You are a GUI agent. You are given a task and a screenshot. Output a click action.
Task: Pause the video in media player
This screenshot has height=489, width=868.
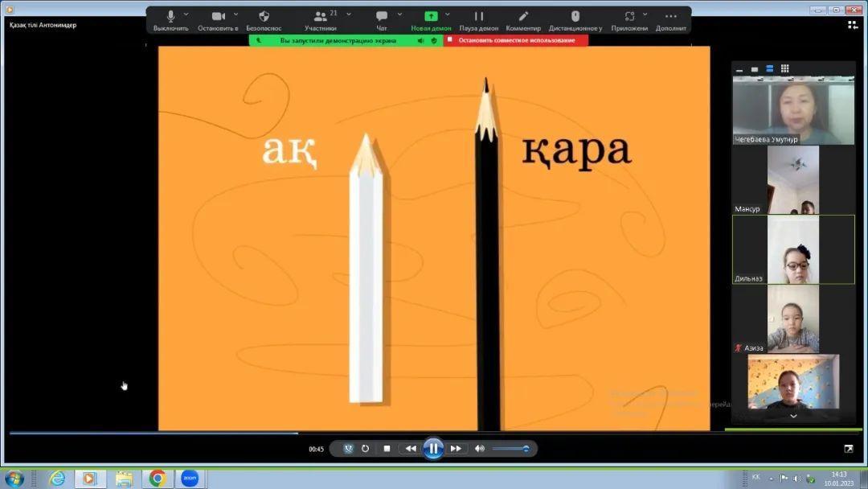coord(433,448)
